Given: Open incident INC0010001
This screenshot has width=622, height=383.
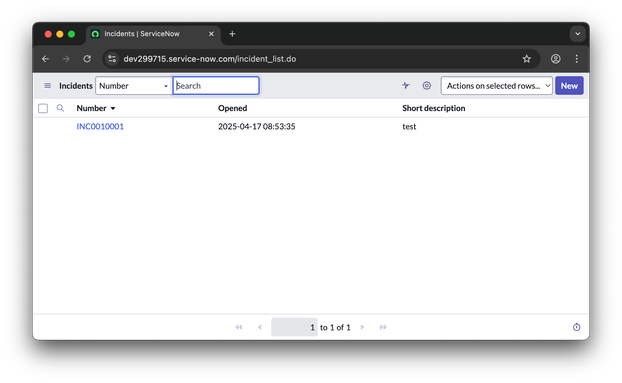Looking at the screenshot, I should click(x=100, y=126).
